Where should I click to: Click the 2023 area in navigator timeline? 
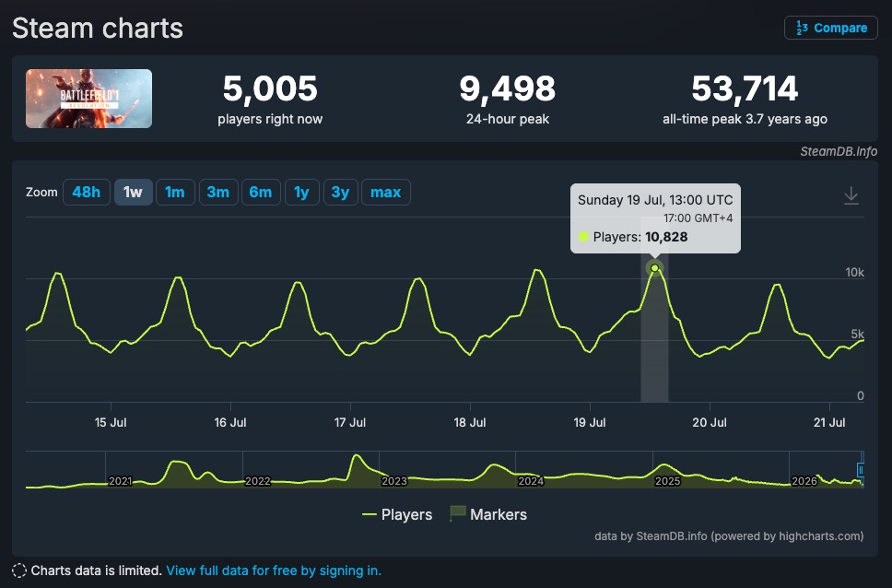coord(393,481)
